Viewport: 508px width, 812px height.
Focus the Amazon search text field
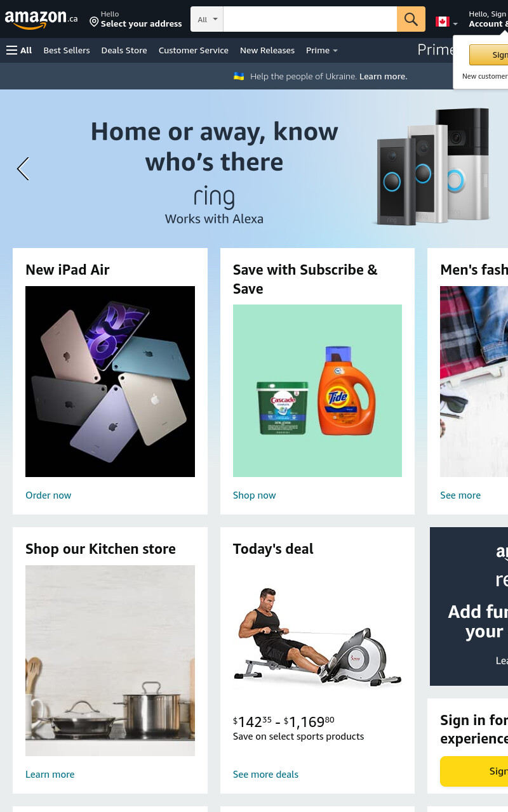(310, 19)
